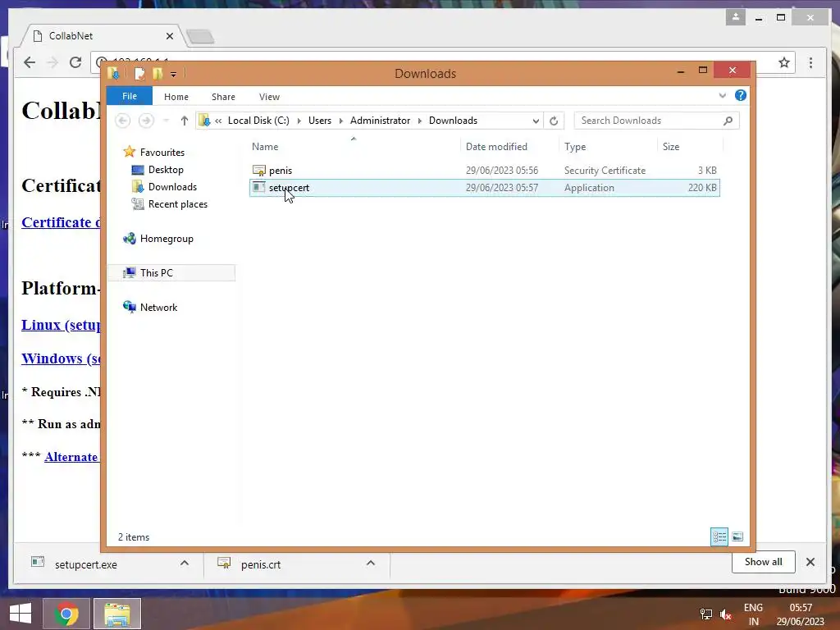
Task: Open recent locations dropdown arrow
Action: pyautogui.click(x=166, y=121)
